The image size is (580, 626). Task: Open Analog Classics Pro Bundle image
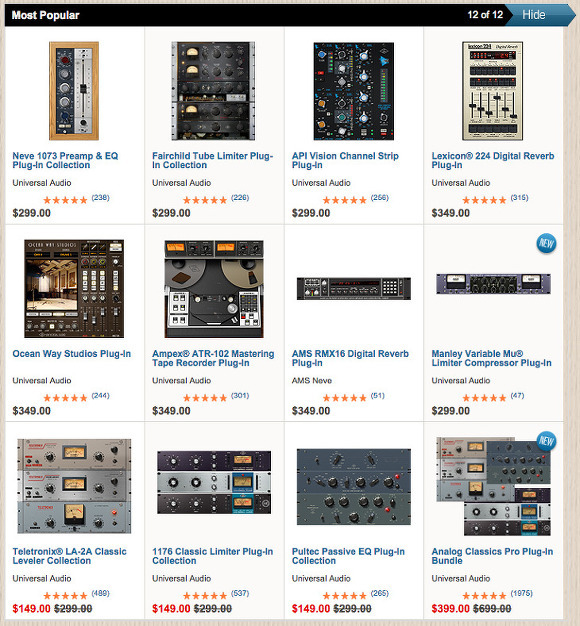pos(493,486)
